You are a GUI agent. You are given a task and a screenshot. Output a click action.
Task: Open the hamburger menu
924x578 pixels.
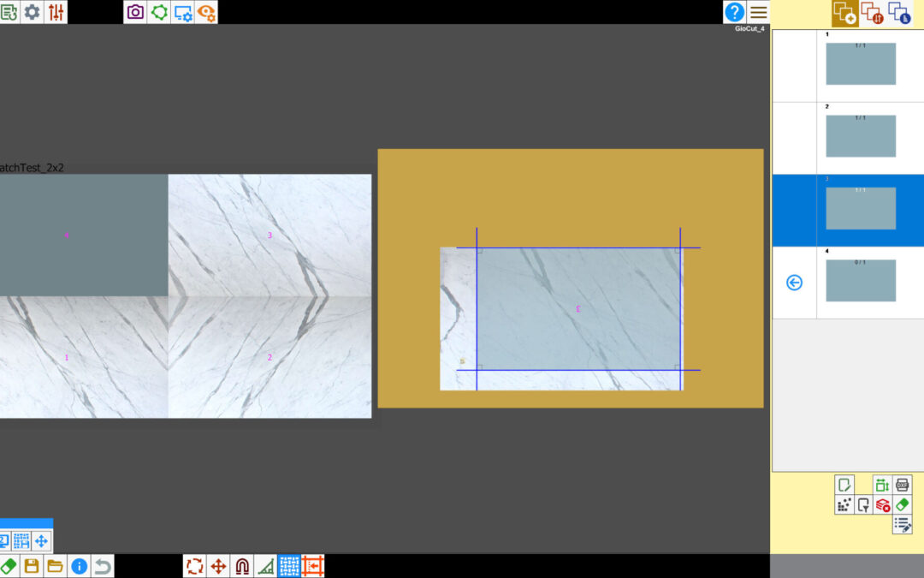click(x=758, y=12)
